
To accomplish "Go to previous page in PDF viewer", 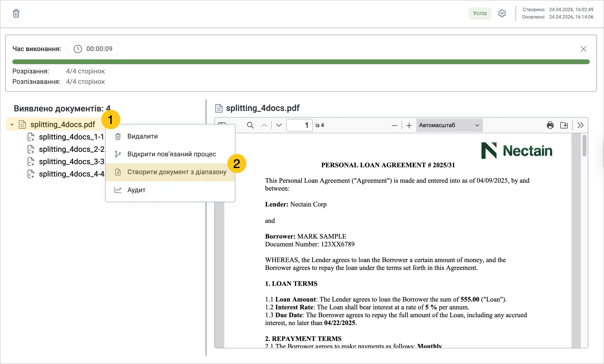I will pyautogui.click(x=264, y=125).
